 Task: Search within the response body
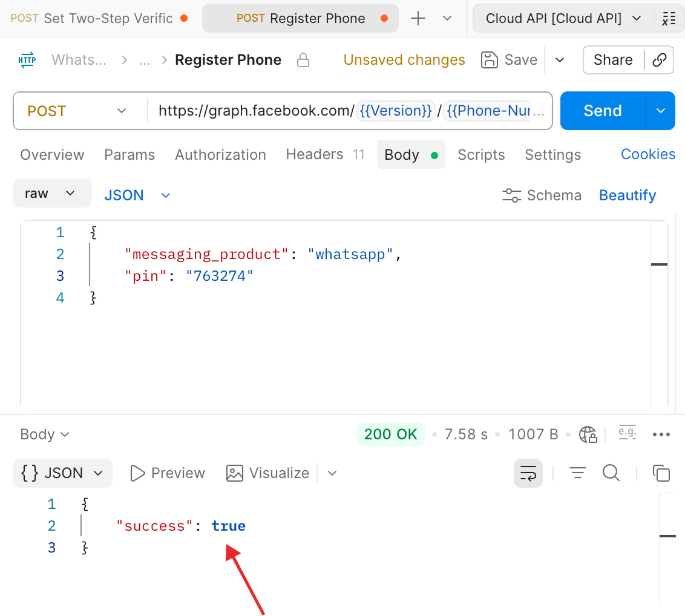point(611,473)
